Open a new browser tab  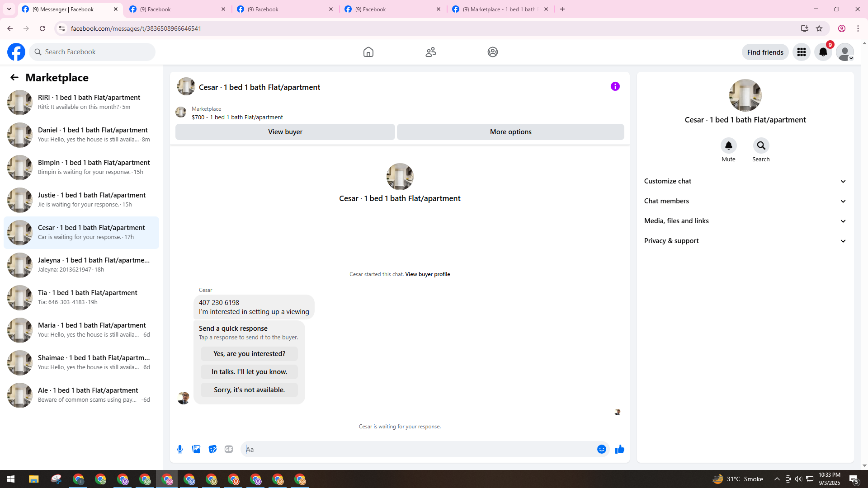point(562,9)
